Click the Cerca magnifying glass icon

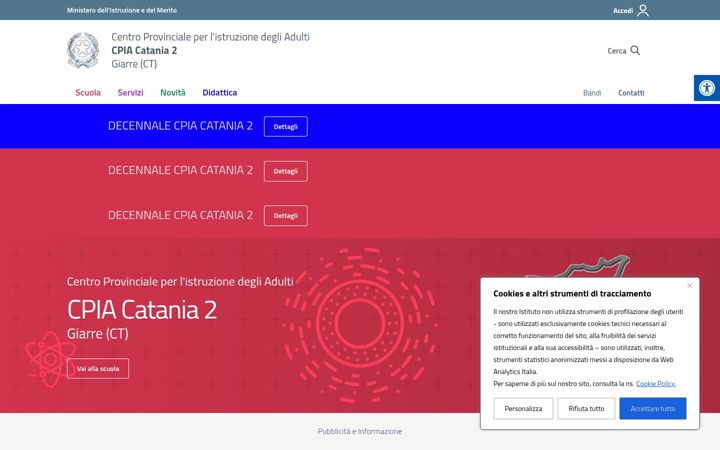(635, 50)
